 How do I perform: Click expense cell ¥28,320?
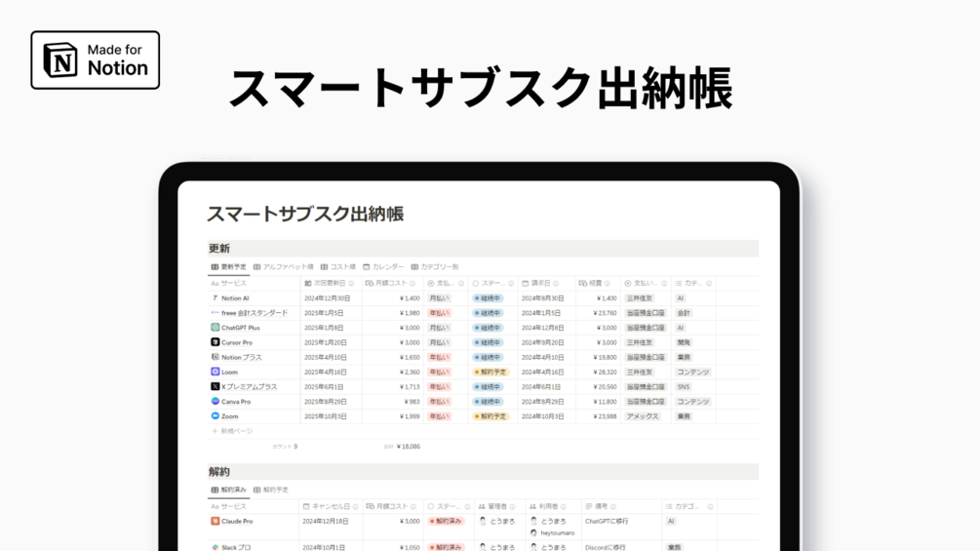coord(605,372)
